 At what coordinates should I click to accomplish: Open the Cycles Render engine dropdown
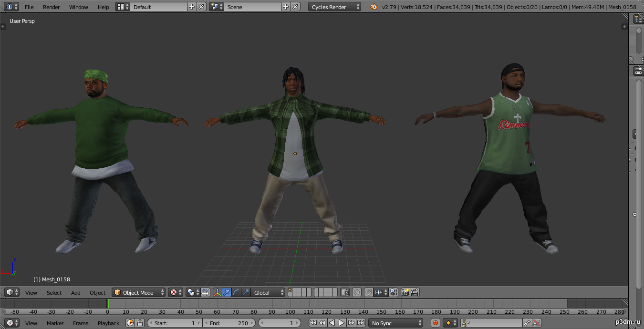(335, 7)
